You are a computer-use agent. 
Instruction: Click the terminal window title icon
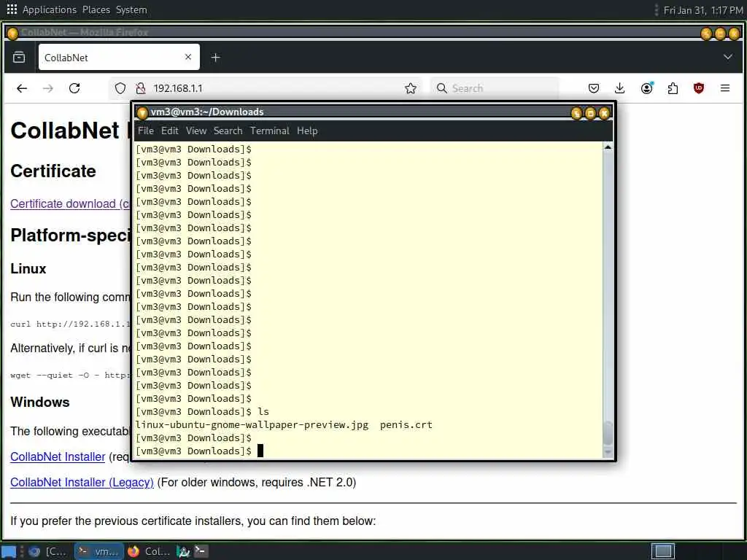point(142,113)
